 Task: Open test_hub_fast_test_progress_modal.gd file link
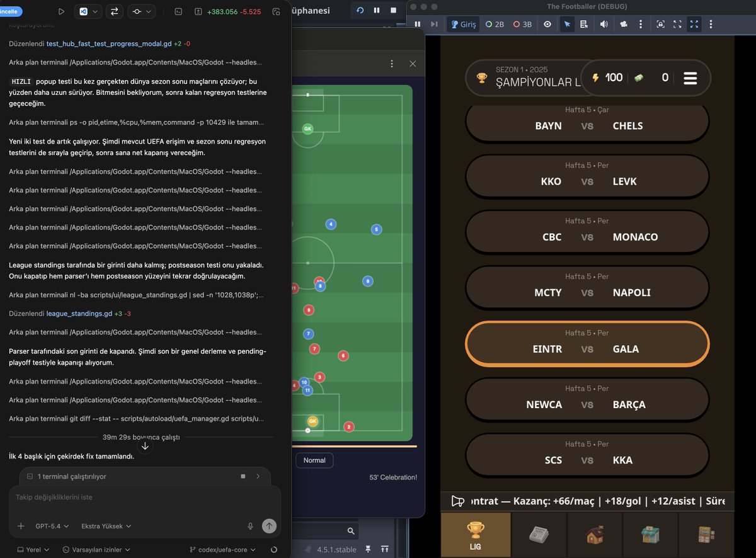point(109,44)
